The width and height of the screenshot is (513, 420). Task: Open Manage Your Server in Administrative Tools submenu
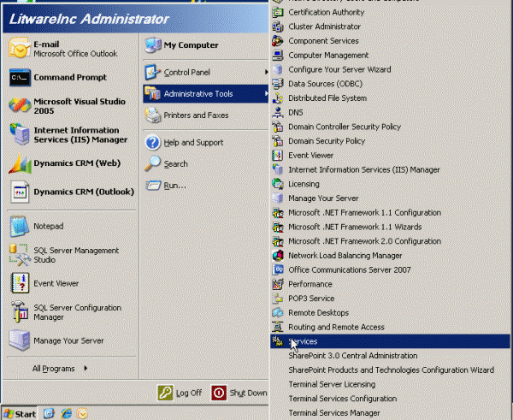(x=390, y=198)
